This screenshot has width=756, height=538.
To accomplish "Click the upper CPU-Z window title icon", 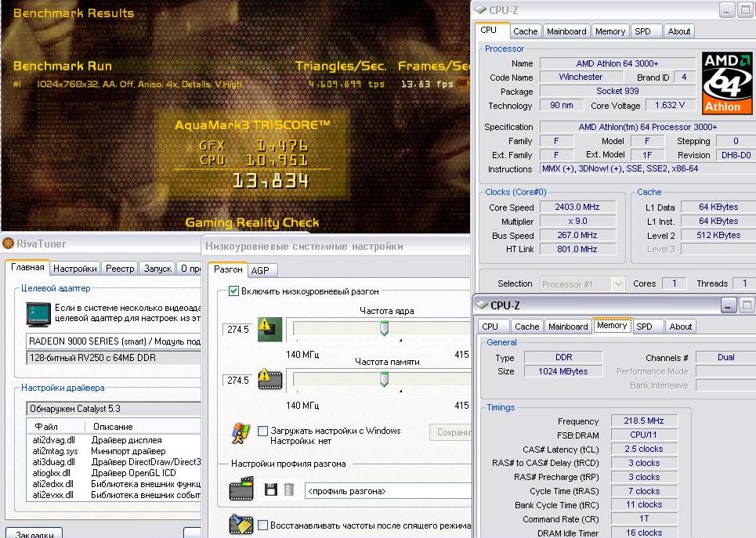I will (x=481, y=9).
